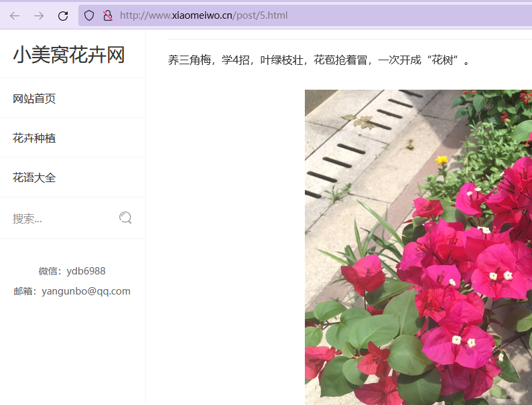This screenshot has height=405, width=532.
Task: Click the small yellow flower in photo
Action: (x=442, y=159)
